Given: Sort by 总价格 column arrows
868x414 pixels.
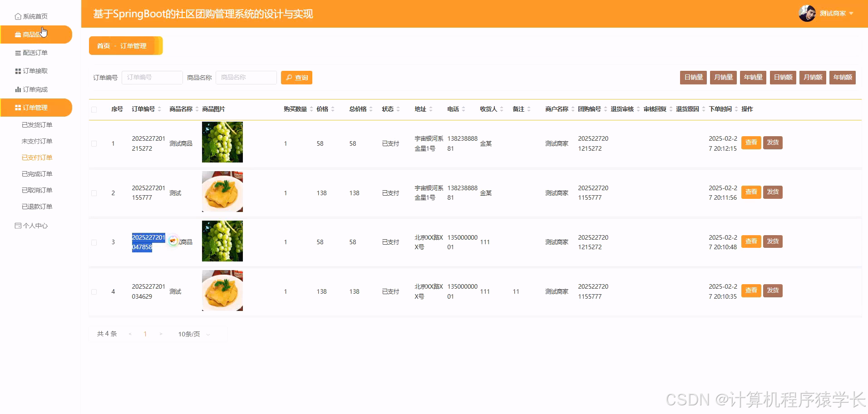Looking at the screenshot, I should [x=371, y=109].
